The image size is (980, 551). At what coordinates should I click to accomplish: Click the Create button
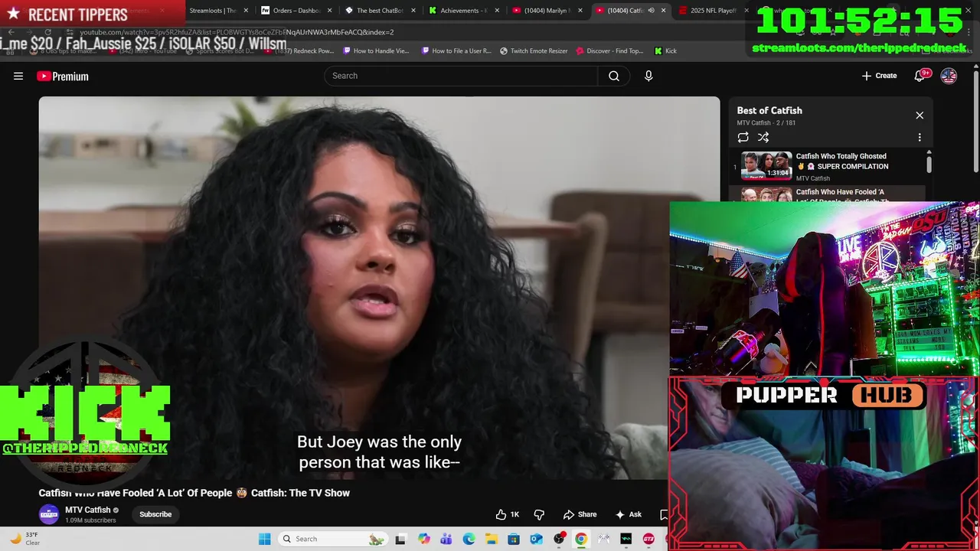[x=879, y=76]
